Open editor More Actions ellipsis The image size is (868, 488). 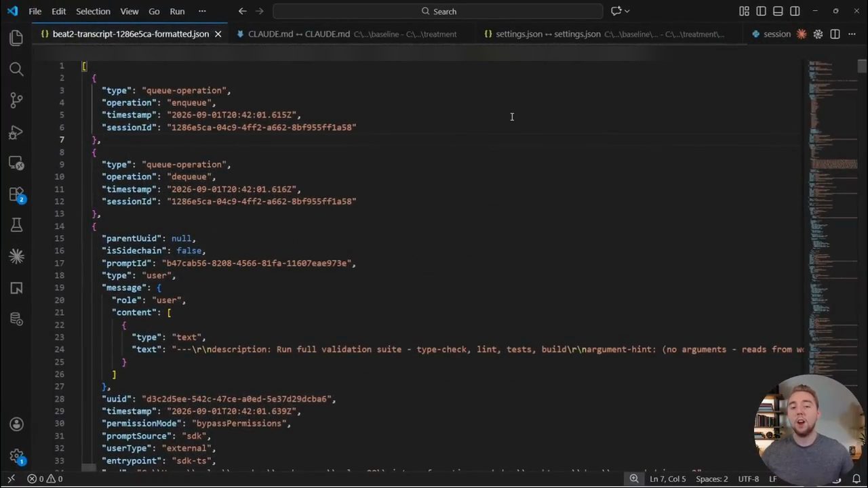(x=852, y=34)
